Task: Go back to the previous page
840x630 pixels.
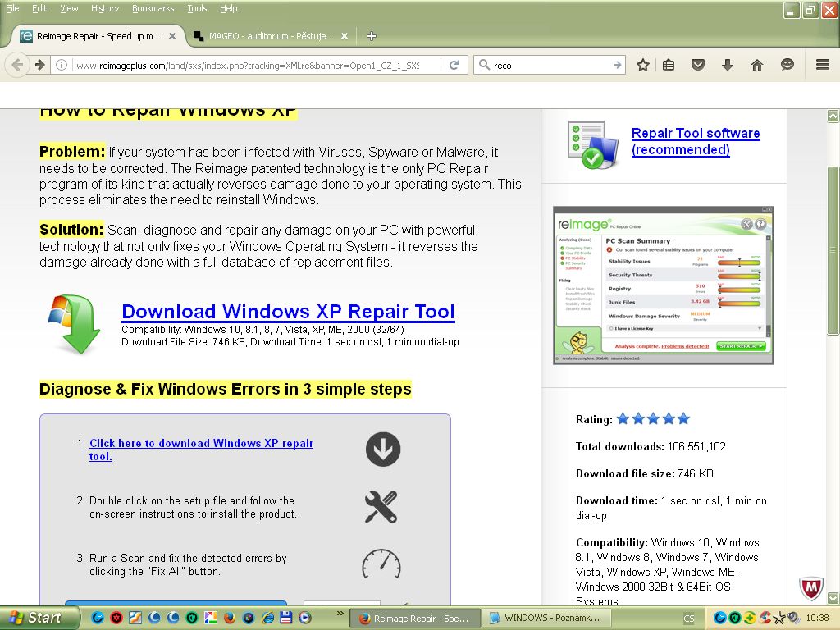Action: (18, 65)
